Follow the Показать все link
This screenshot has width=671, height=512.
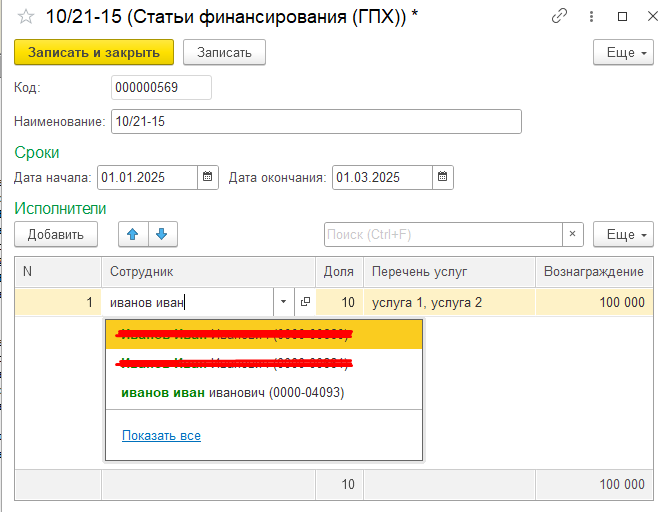(161, 436)
